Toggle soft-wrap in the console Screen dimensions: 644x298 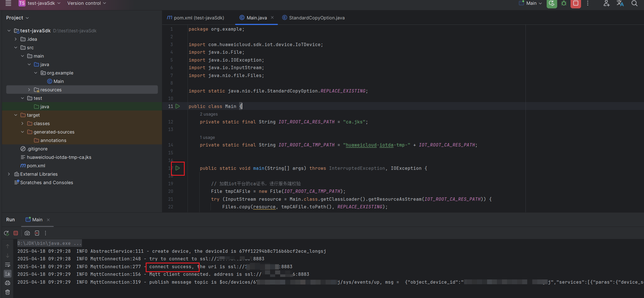coord(8,265)
